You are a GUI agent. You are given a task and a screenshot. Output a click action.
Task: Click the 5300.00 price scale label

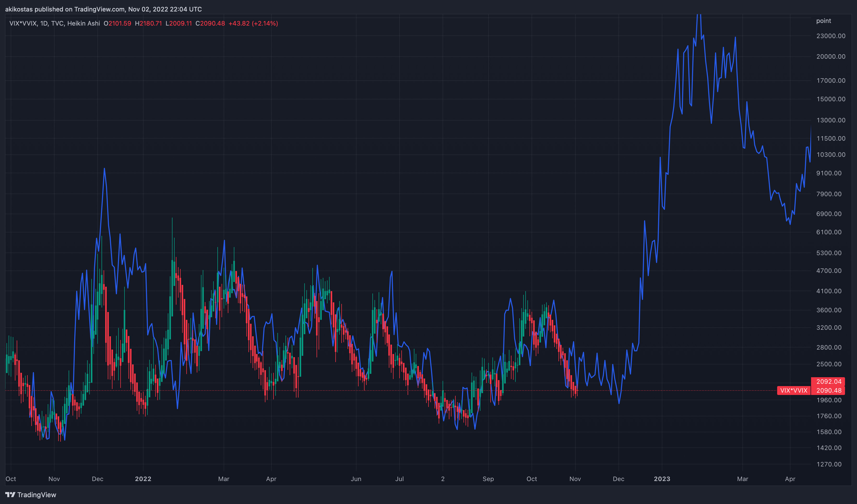[829, 253]
